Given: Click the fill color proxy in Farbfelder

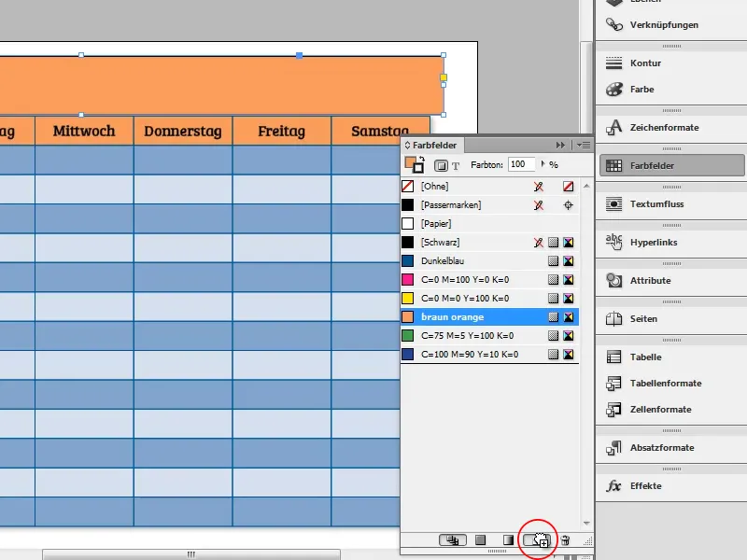Looking at the screenshot, I should point(410,162).
